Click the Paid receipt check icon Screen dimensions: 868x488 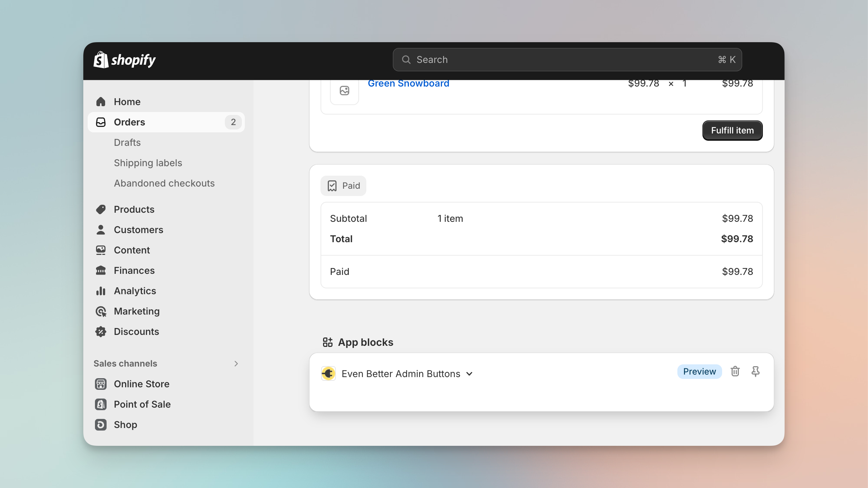pos(332,186)
